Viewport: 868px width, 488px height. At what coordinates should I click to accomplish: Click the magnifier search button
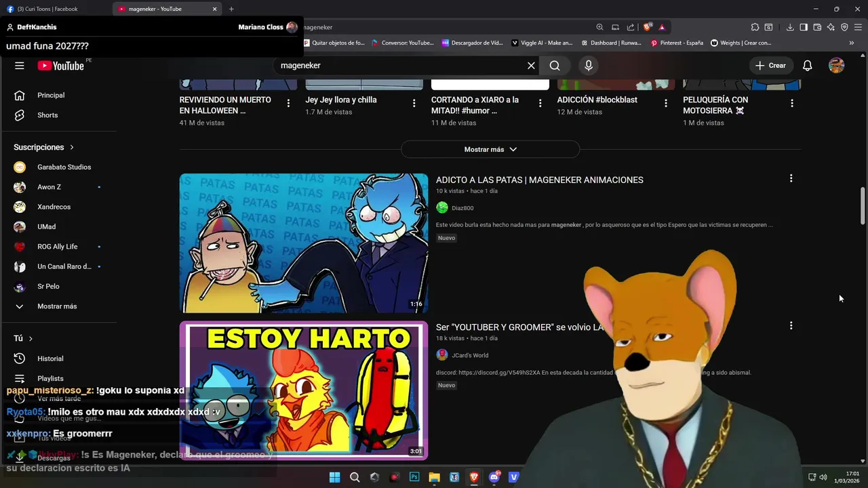click(x=555, y=66)
